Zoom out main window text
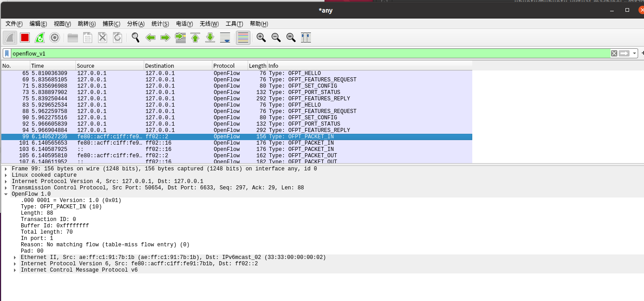 click(276, 38)
